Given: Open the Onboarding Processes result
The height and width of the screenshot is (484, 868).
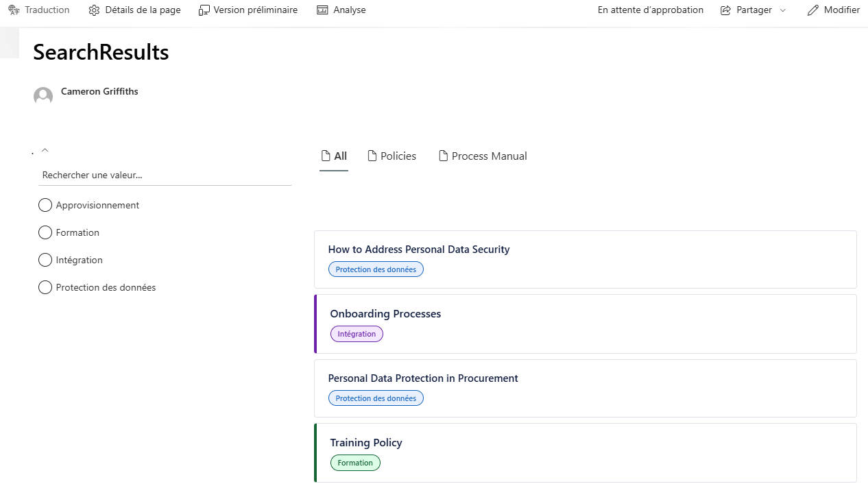Looking at the screenshot, I should [x=385, y=314].
